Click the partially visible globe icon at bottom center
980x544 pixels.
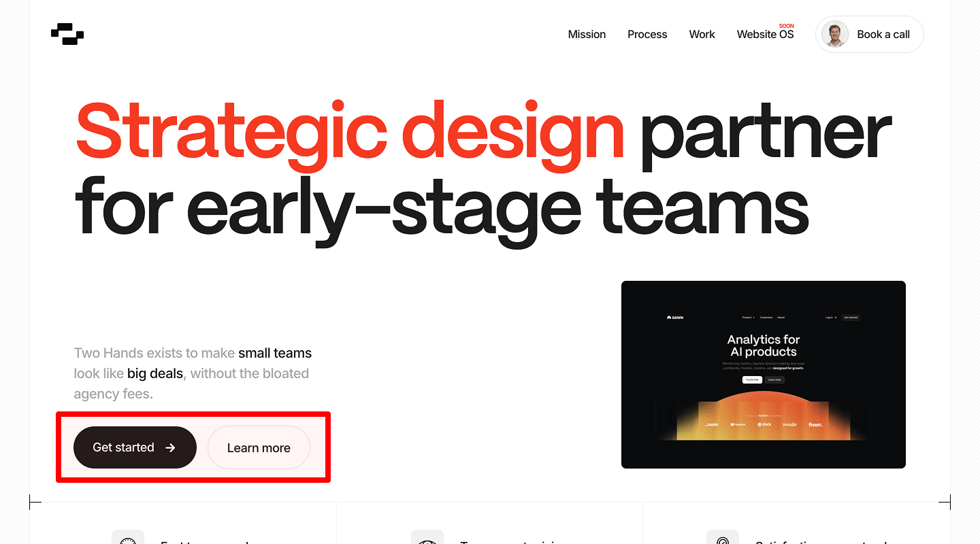[x=427, y=538]
